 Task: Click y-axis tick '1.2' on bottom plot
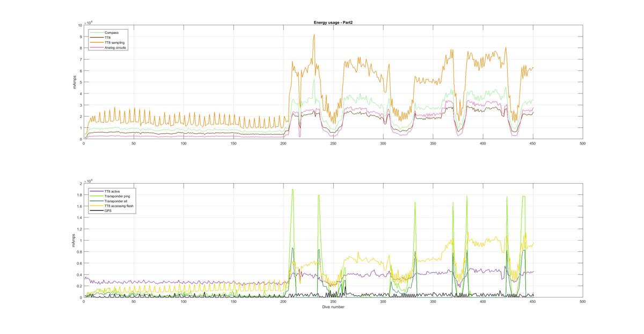click(79, 229)
